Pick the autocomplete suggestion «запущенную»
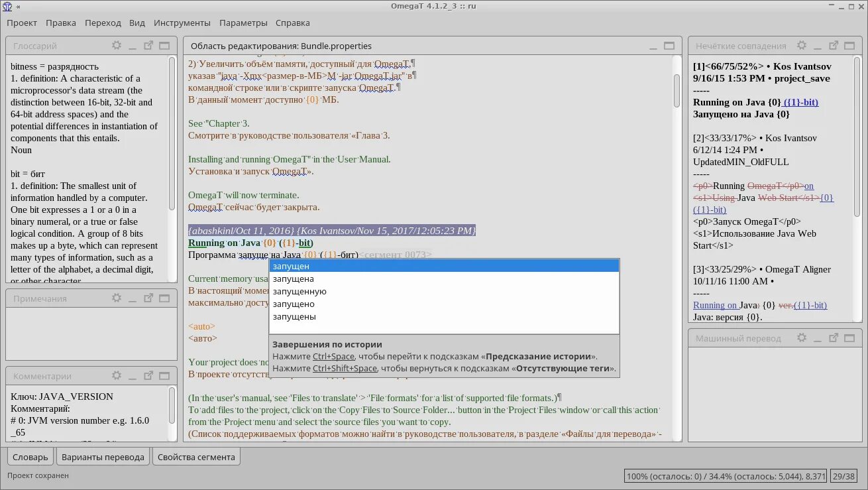The height and width of the screenshot is (490, 868). (x=444, y=291)
